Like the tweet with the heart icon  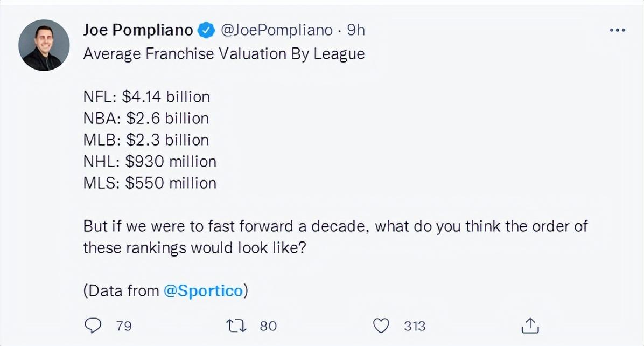coord(381,325)
